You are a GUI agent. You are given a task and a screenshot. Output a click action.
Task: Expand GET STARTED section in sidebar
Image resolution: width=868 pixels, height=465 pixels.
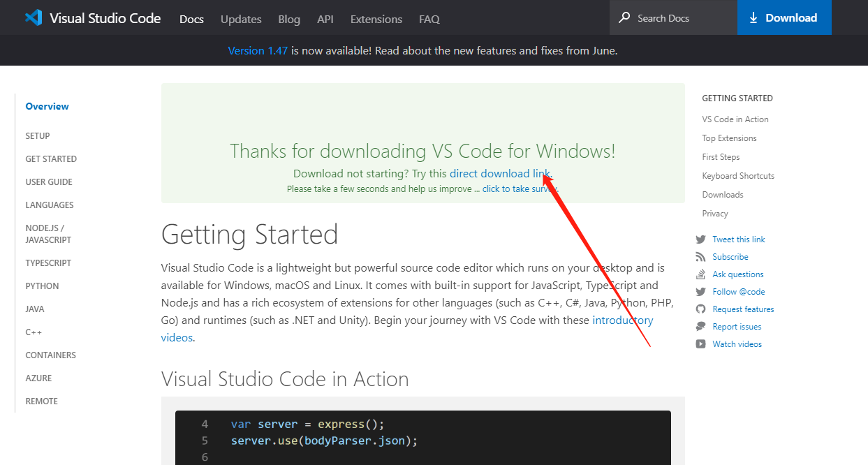pyautogui.click(x=51, y=158)
